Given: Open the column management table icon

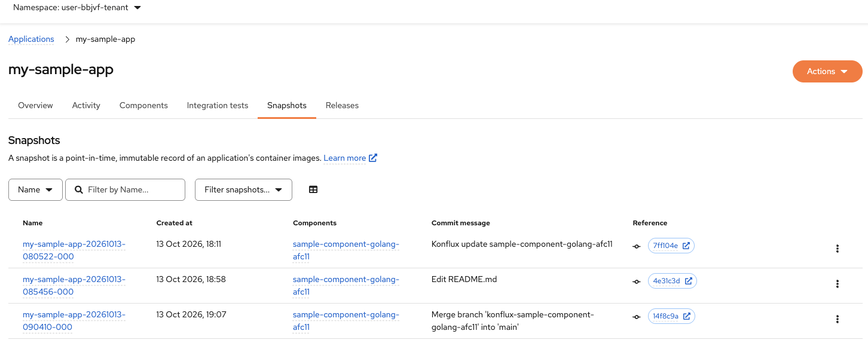Looking at the screenshot, I should pyautogui.click(x=313, y=189).
